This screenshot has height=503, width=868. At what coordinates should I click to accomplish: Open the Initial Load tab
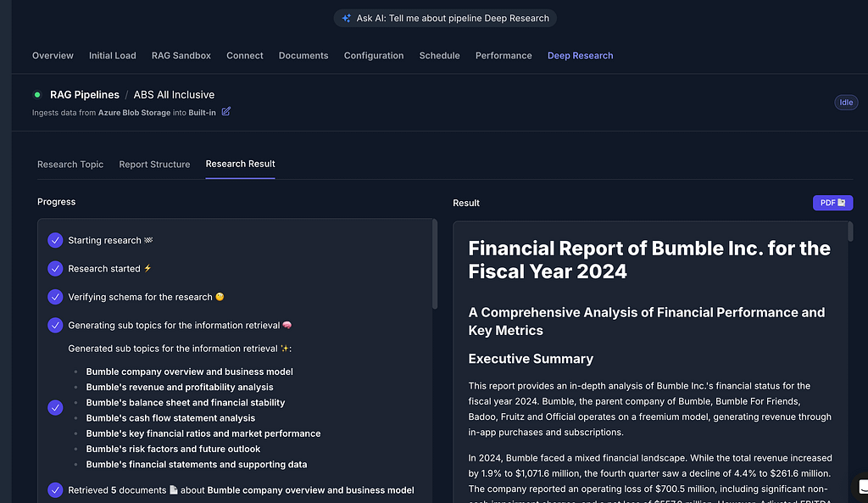click(113, 55)
